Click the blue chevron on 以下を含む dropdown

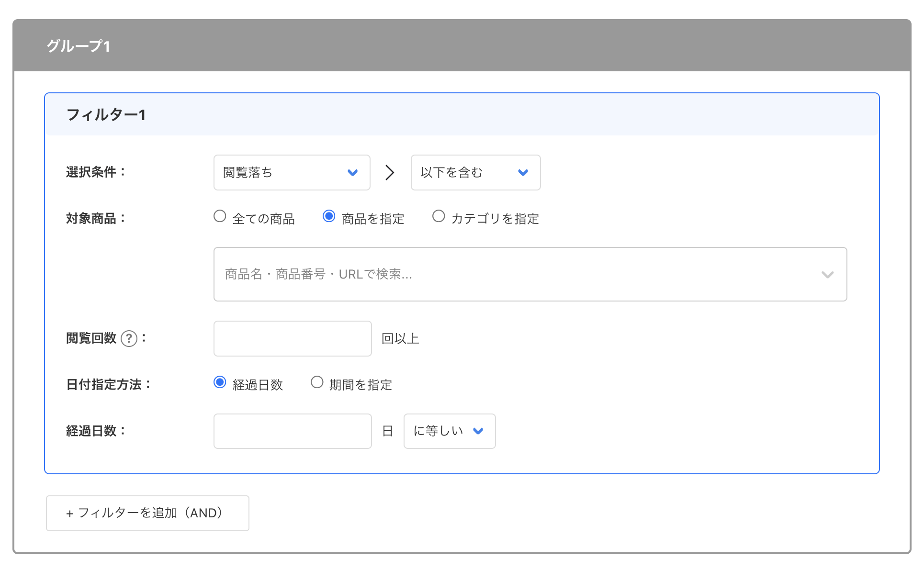pos(523,173)
